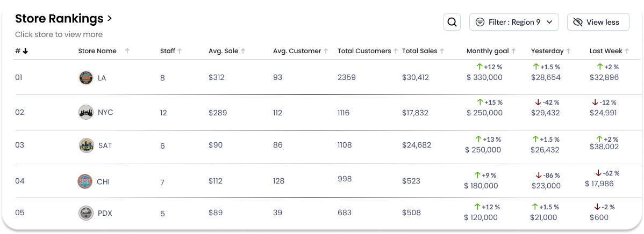Click the CHI store logo
Image resolution: width=644 pixels, height=234 pixels.
[85, 181]
